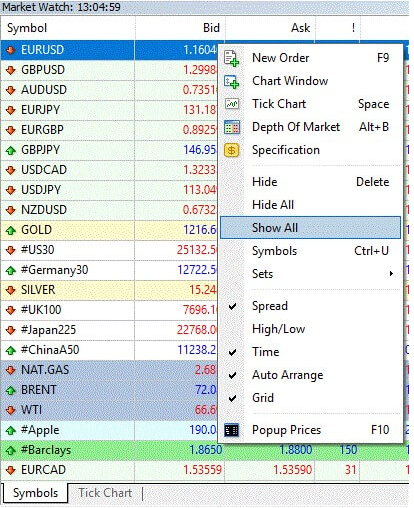Image resolution: width=414 pixels, height=508 pixels.
Task: Expand the Sets submenu arrow
Action: pyautogui.click(x=391, y=274)
